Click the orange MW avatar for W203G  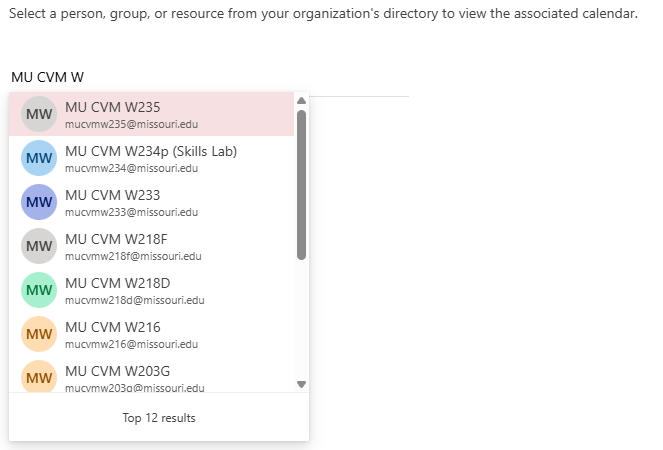39,377
